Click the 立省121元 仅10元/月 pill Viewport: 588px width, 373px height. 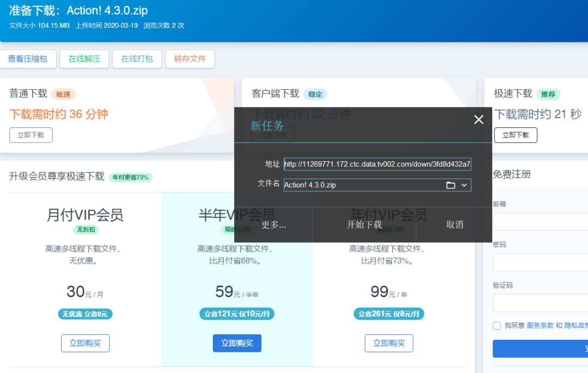pyautogui.click(x=237, y=314)
